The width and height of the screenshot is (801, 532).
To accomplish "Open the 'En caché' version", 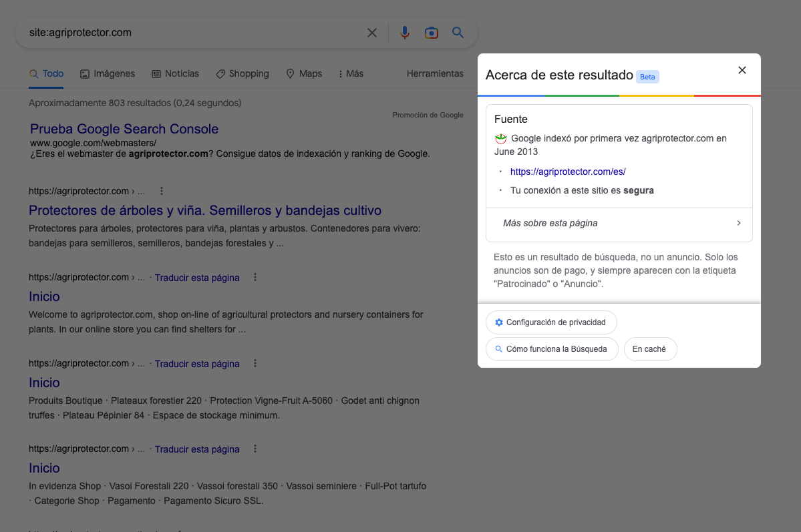I will click(x=650, y=349).
